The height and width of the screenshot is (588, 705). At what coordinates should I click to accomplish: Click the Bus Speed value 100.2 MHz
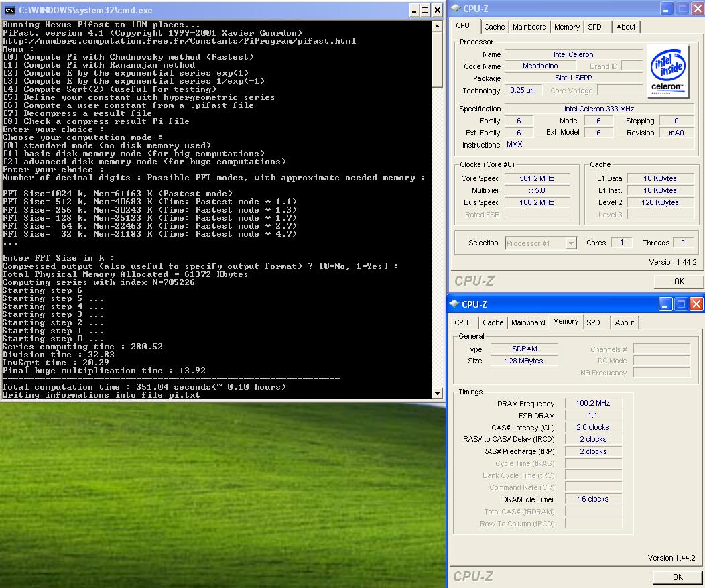pos(536,203)
